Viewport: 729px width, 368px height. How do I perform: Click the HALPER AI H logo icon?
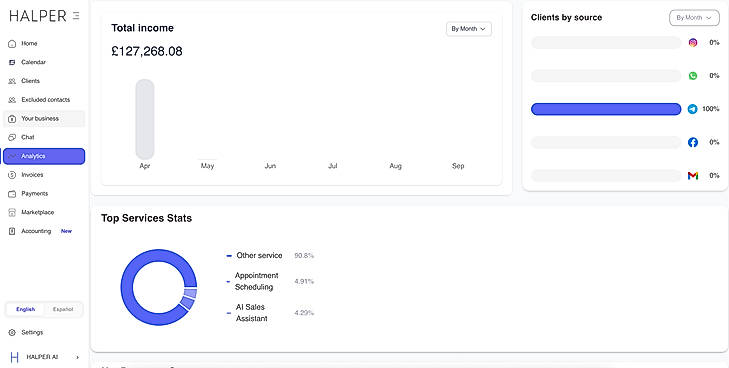pos(14,357)
